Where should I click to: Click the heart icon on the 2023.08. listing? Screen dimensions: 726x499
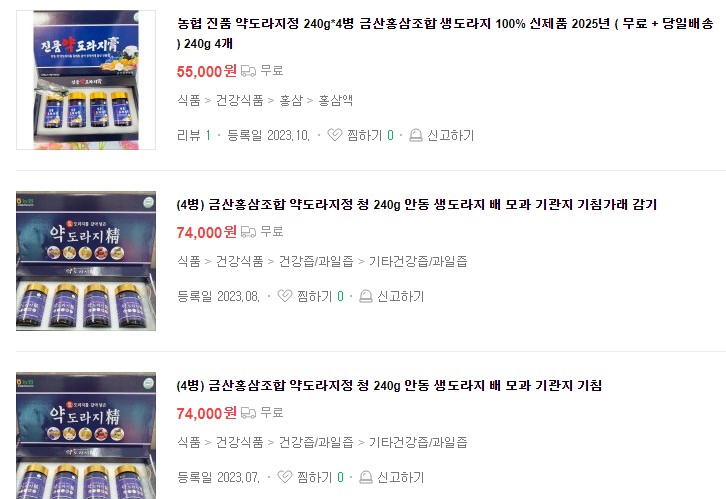pos(285,296)
